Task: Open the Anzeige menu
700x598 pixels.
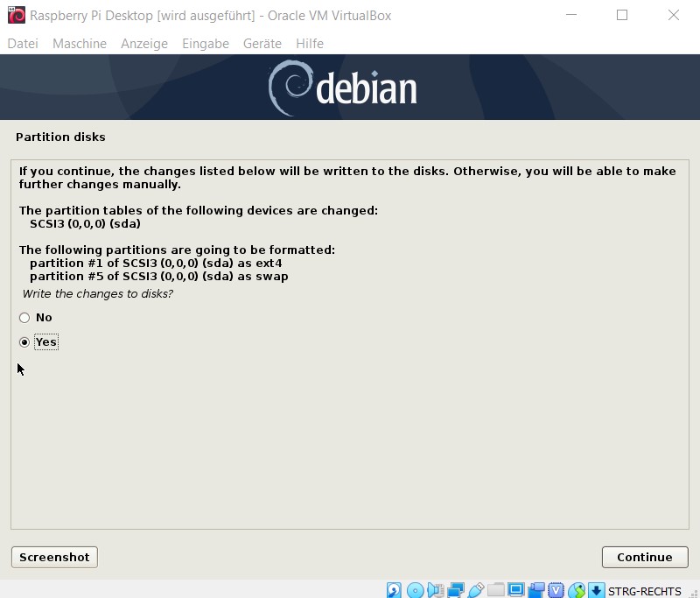Action: 144,43
